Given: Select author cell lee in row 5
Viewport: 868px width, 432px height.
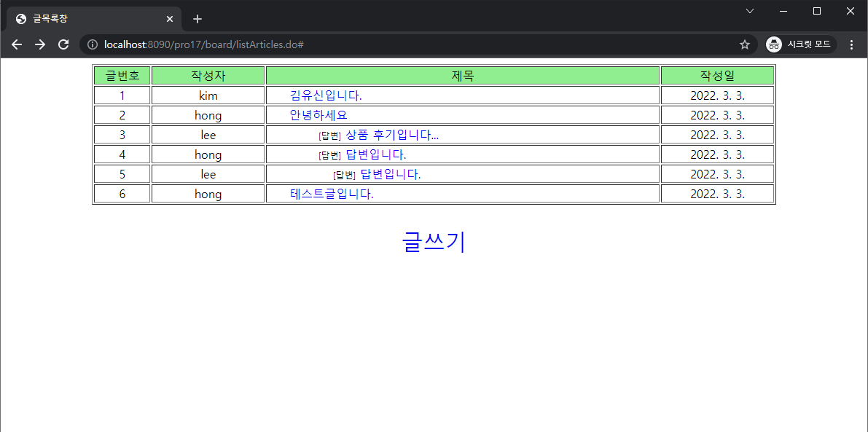Looking at the screenshot, I should coord(208,175).
